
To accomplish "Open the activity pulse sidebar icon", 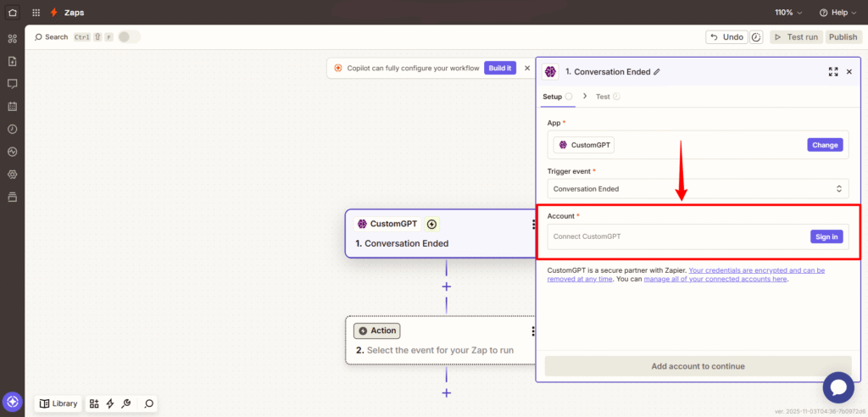I will click(x=12, y=152).
